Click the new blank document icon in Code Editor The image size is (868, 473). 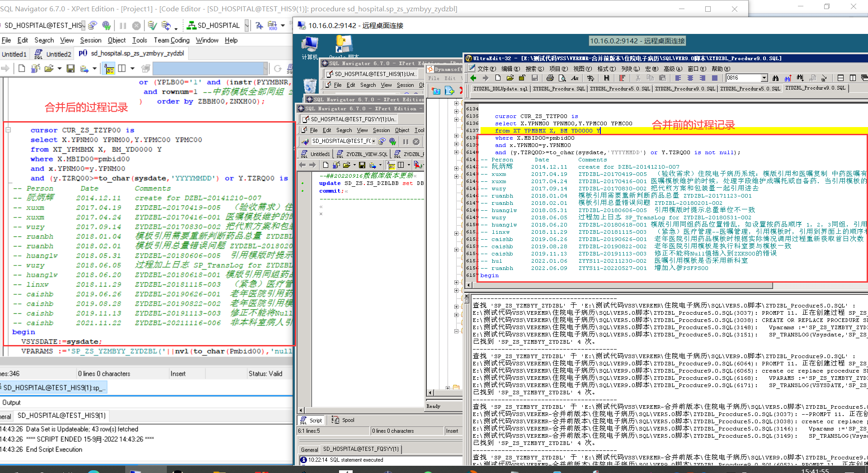[x=22, y=69]
